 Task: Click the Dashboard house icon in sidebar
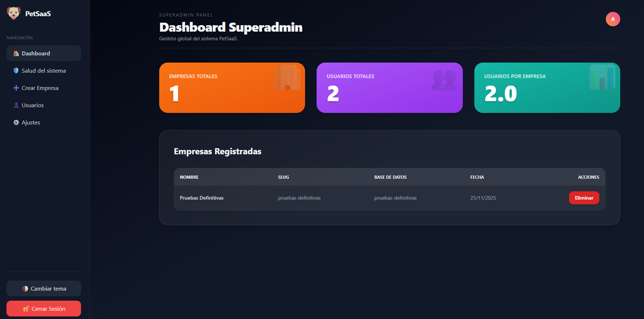click(16, 54)
